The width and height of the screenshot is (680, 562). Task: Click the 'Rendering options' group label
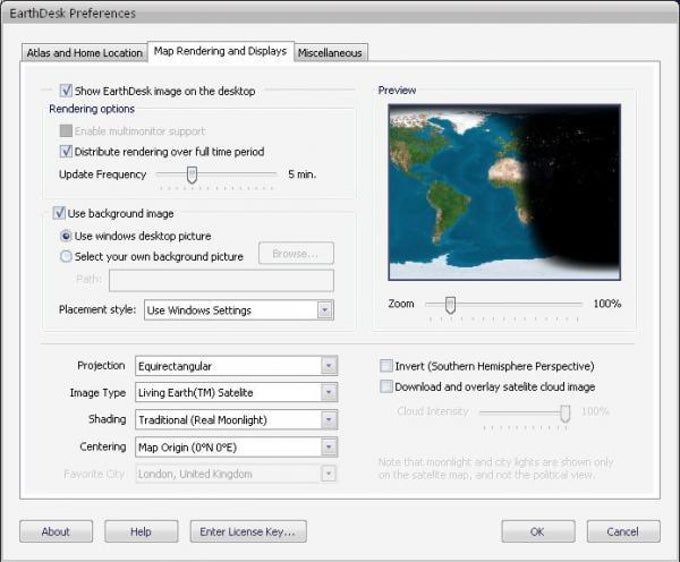pyautogui.click(x=92, y=109)
